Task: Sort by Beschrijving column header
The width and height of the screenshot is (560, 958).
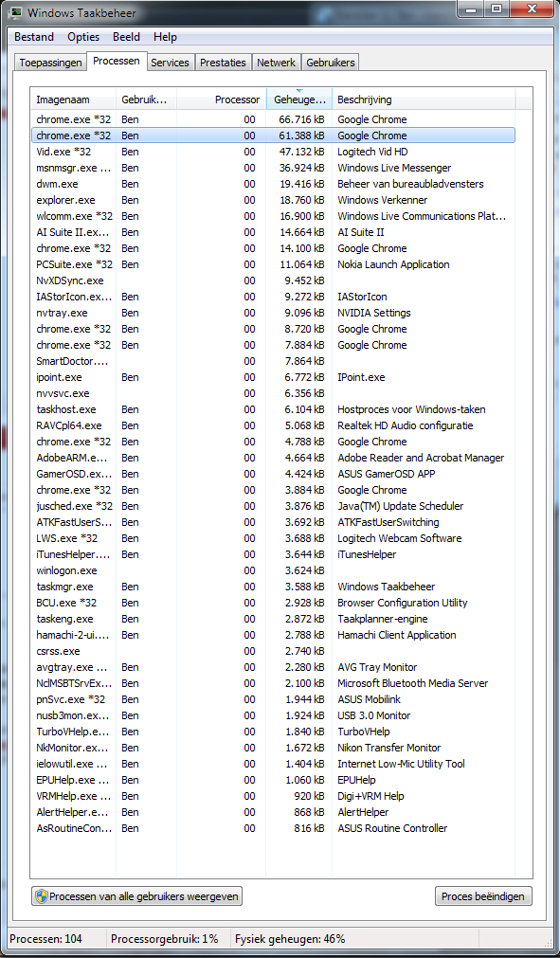Action: pyautogui.click(x=424, y=99)
